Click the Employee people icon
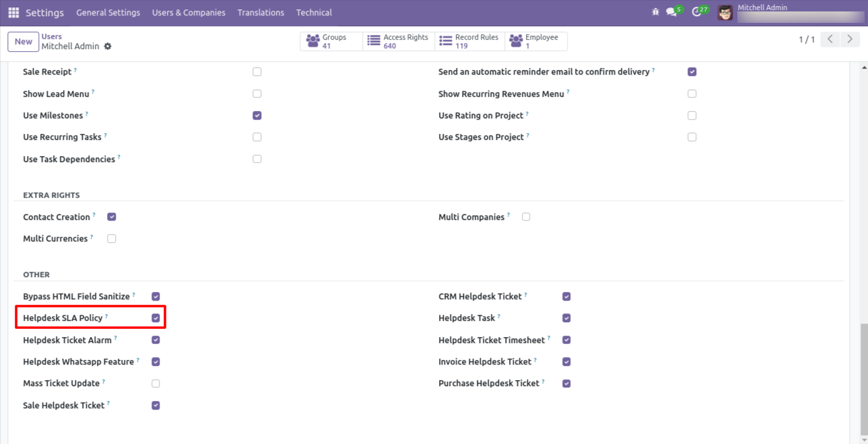Image resolution: width=868 pixels, height=444 pixels. (516, 41)
